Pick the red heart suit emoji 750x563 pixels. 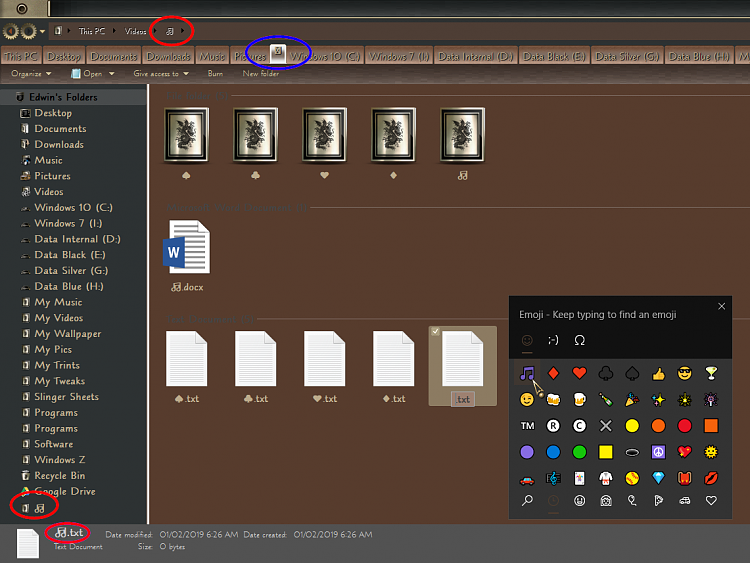pyautogui.click(x=579, y=373)
